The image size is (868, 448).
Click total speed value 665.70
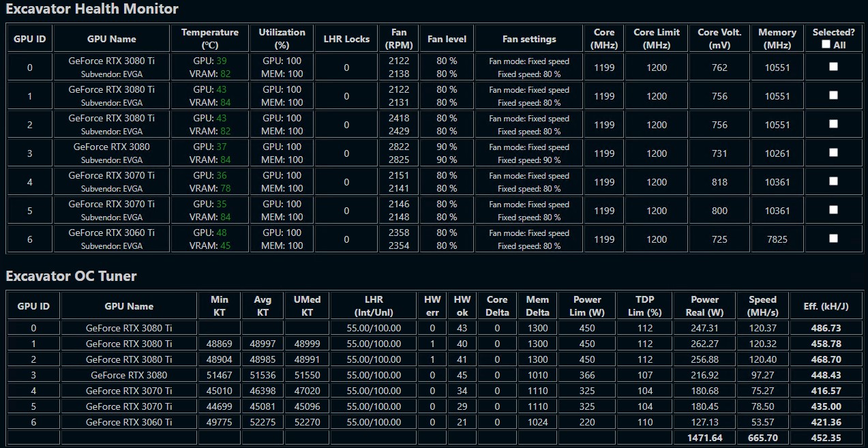coord(762,438)
